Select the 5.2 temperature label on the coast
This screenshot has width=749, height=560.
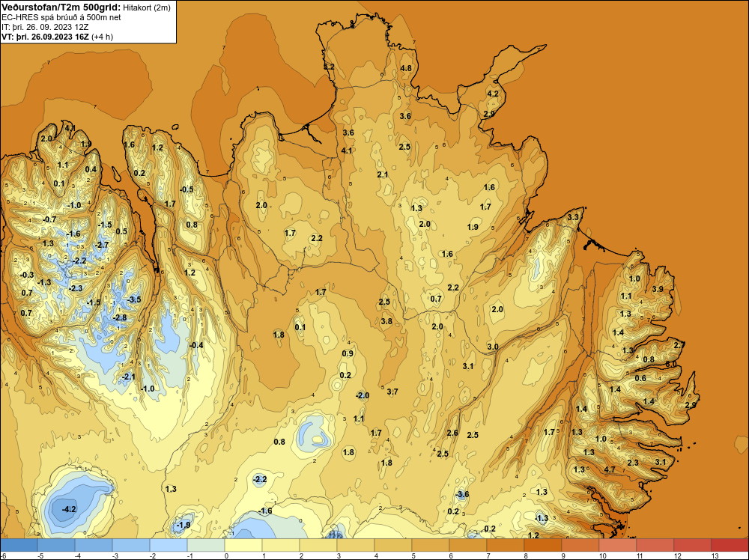pyautogui.click(x=329, y=67)
